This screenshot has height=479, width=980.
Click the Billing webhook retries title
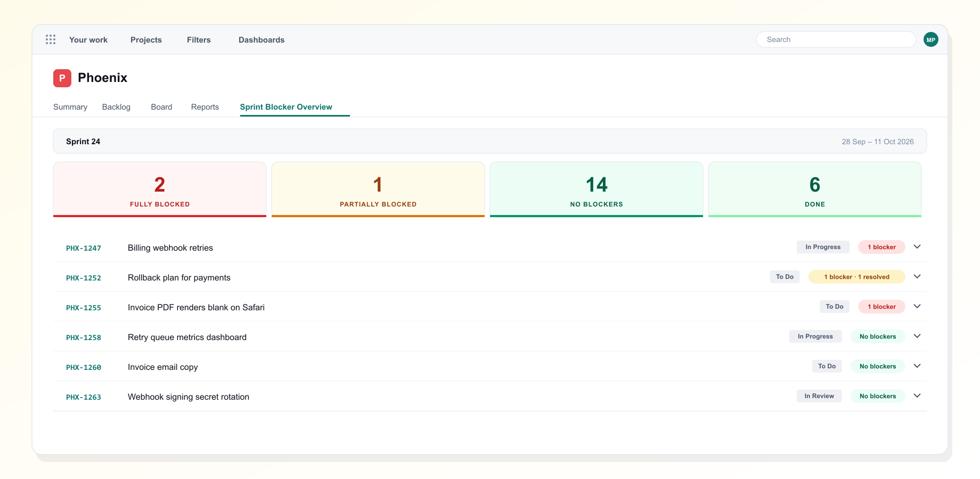[170, 248]
